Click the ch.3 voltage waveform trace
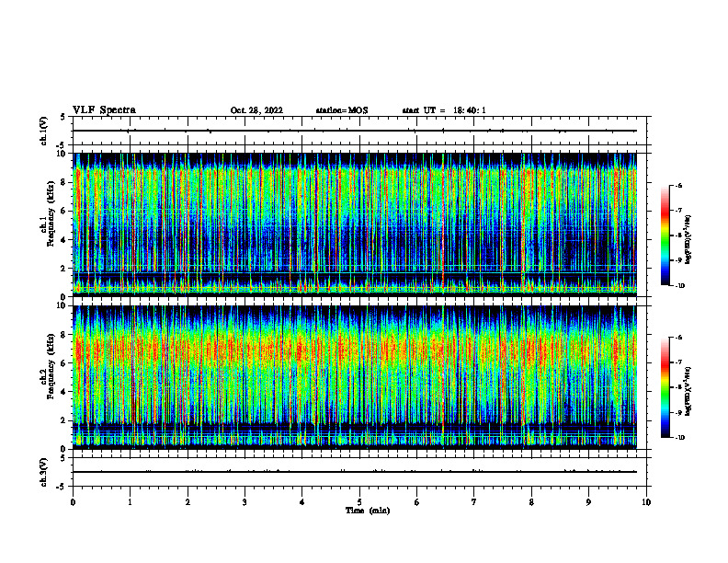728x563 pixels. [355, 472]
